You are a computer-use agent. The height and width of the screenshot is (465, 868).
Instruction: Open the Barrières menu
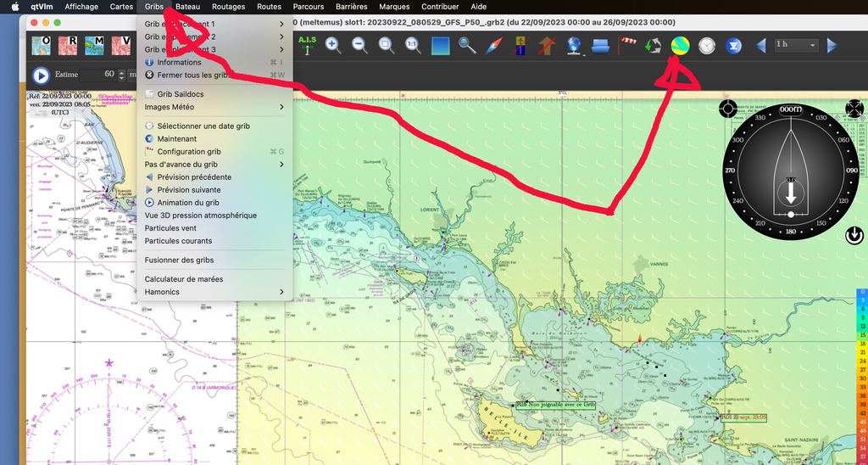click(352, 7)
